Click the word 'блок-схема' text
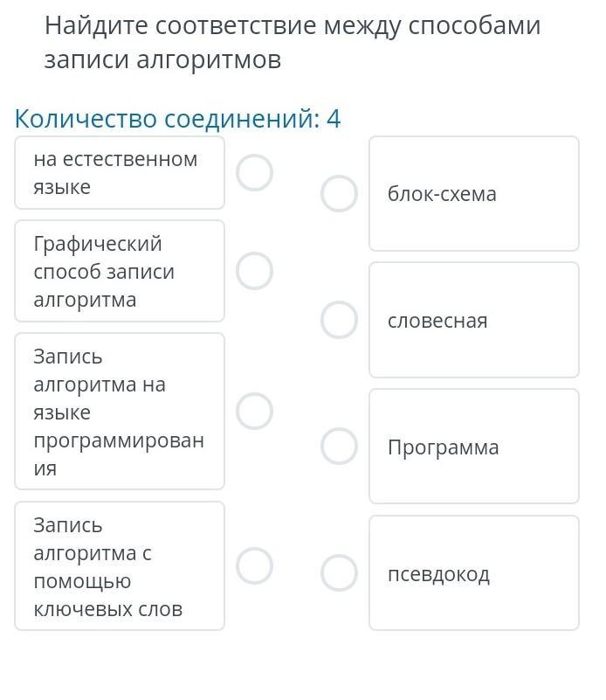This screenshot has width=606, height=700. click(442, 194)
